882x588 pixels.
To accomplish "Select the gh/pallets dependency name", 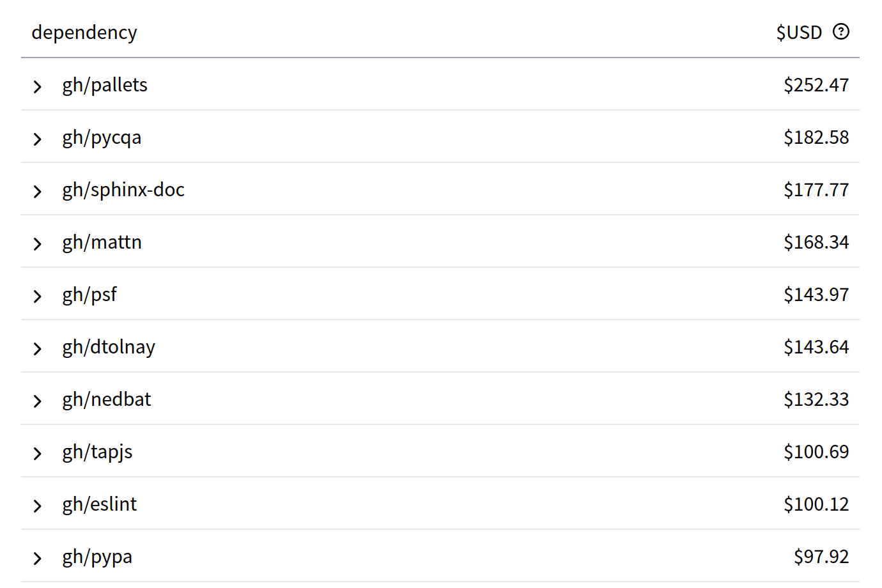I will 105,86.
